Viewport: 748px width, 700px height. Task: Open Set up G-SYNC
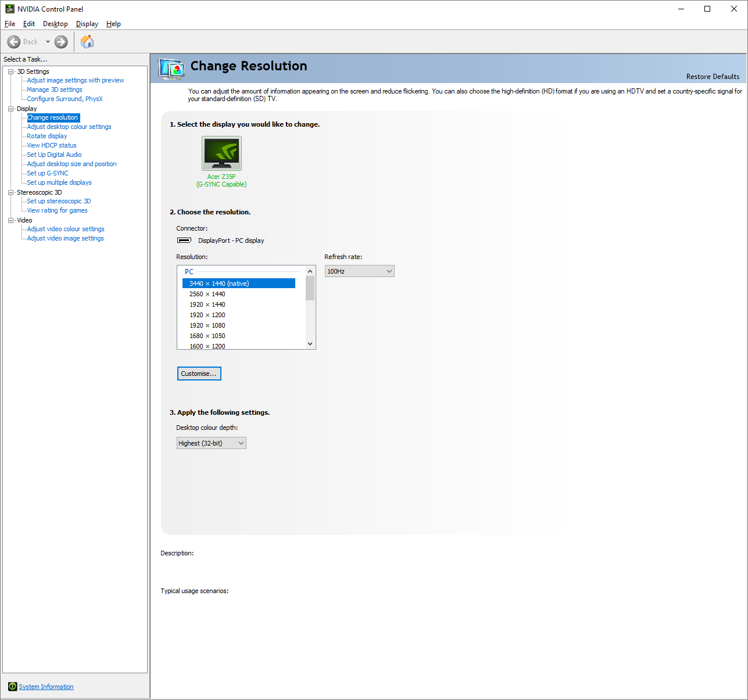(48, 173)
